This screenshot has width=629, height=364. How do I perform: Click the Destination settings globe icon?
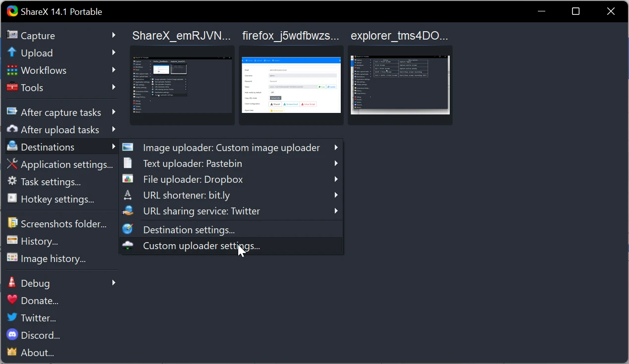(x=128, y=229)
